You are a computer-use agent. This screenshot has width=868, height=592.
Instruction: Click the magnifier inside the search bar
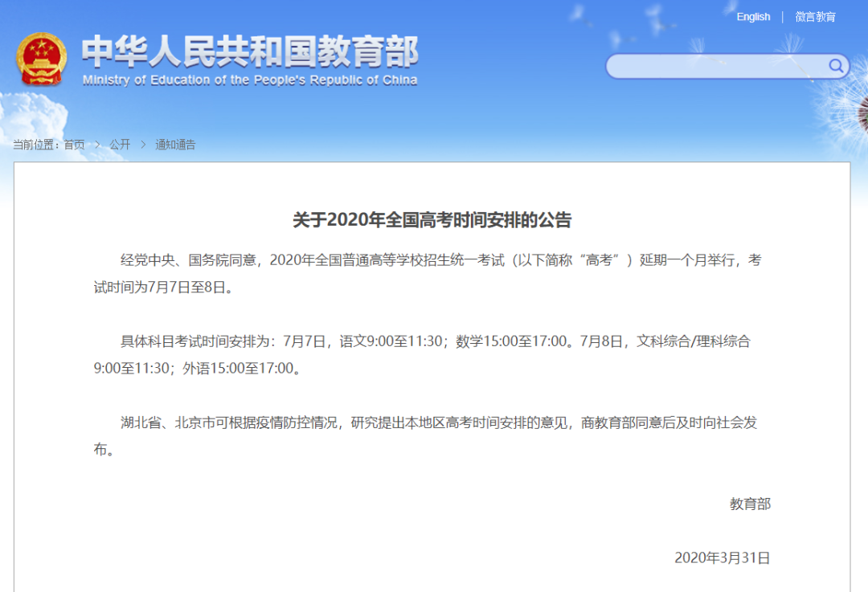tap(836, 66)
